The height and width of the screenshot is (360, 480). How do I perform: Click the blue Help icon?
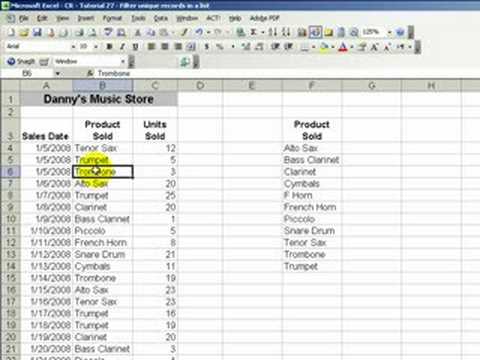tap(400, 32)
